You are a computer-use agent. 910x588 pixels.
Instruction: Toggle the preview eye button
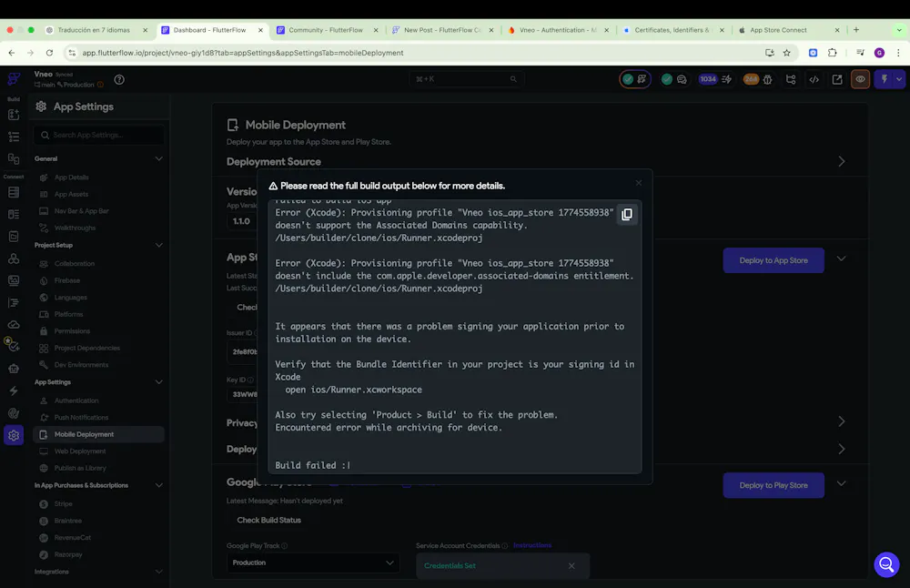point(860,79)
